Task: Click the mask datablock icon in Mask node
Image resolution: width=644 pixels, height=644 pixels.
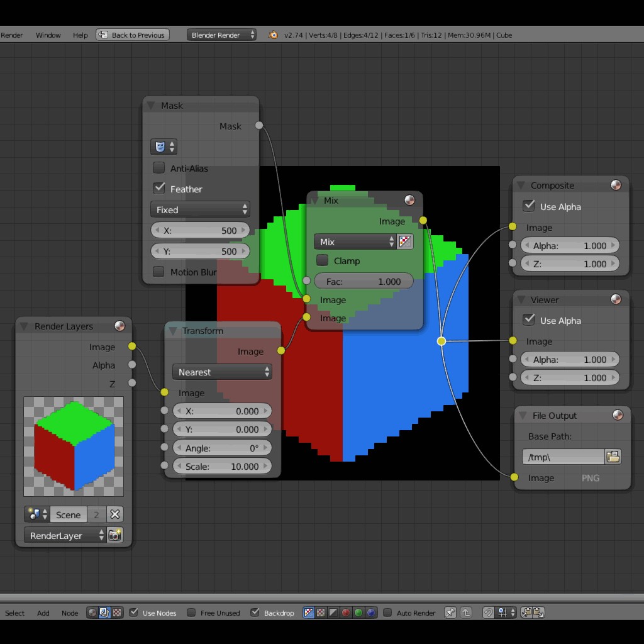Action: [x=159, y=147]
